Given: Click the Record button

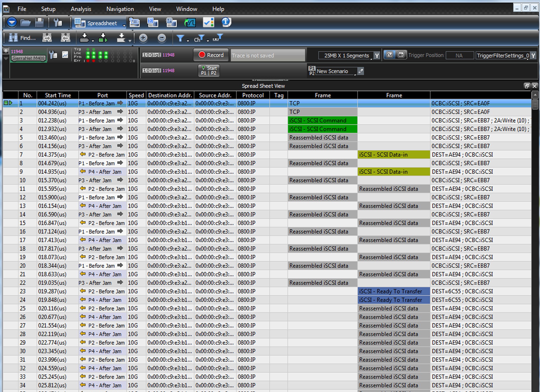Looking at the screenshot, I should pyautogui.click(x=211, y=55).
